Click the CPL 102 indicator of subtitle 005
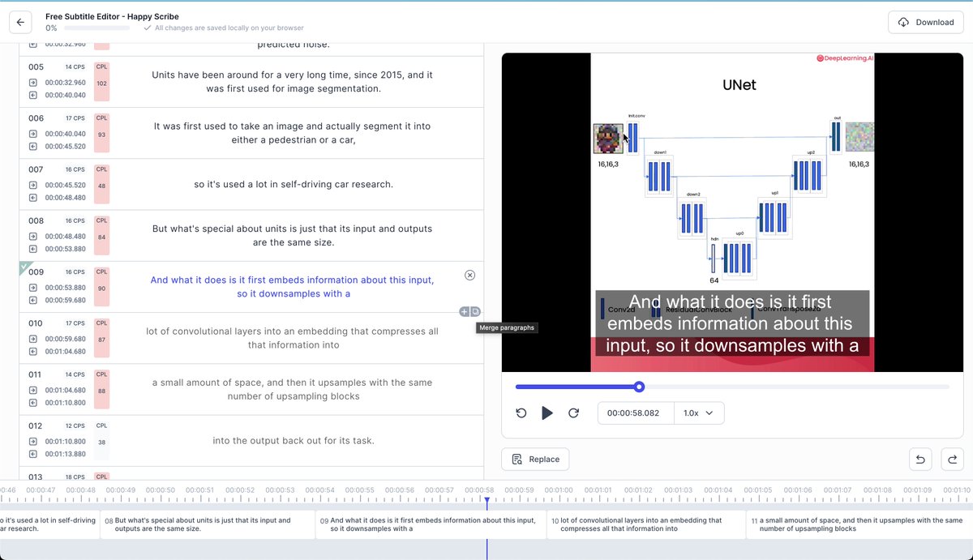This screenshot has width=973, height=560. coord(101,83)
